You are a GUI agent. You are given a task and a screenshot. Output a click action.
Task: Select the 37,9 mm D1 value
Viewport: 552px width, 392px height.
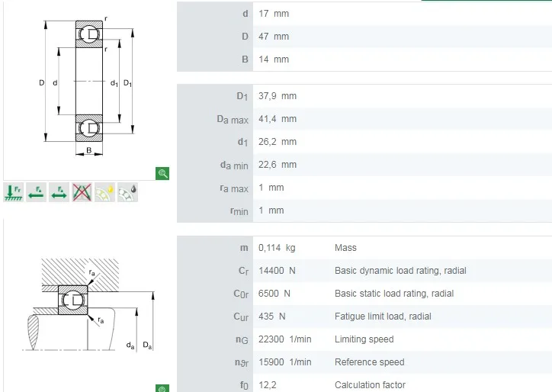[278, 96]
